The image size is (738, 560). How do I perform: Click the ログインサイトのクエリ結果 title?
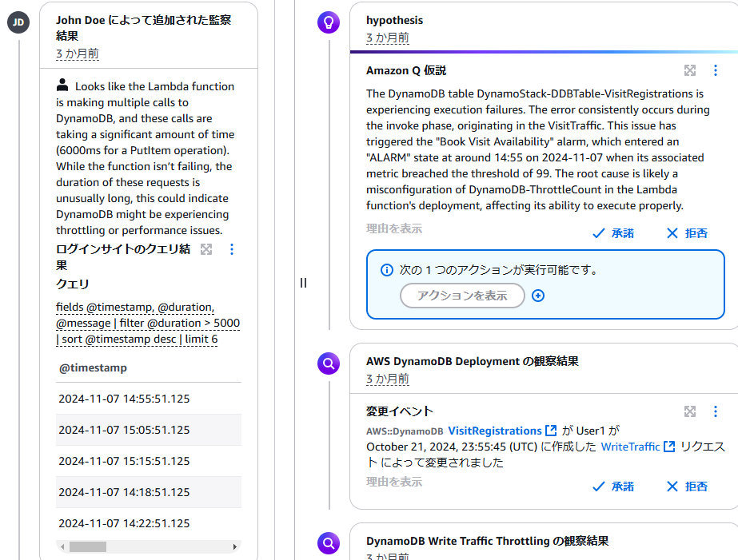click(x=123, y=256)
